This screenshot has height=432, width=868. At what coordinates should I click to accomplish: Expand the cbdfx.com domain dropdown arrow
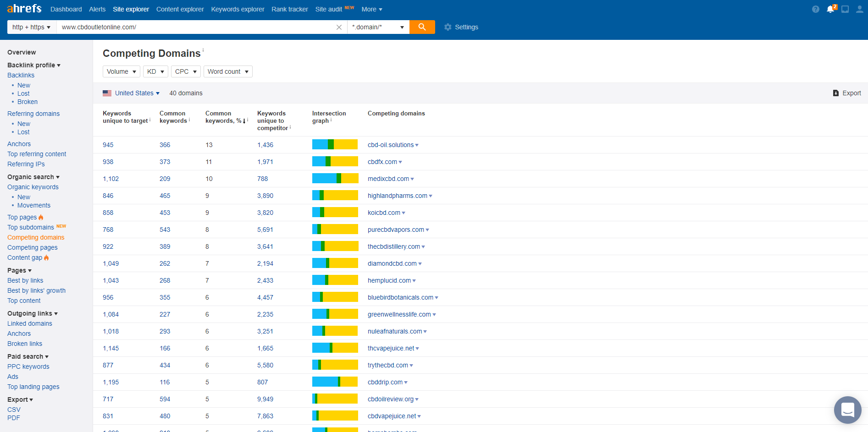(x=400, y=162)
